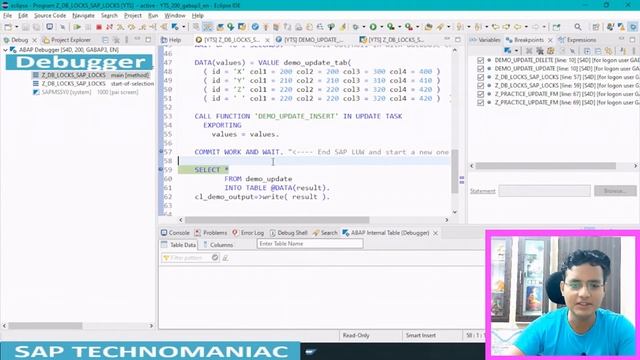Toggle Z_PRACTICE_UPDATE_FM line 69 breakpoint checkbox

480,103
